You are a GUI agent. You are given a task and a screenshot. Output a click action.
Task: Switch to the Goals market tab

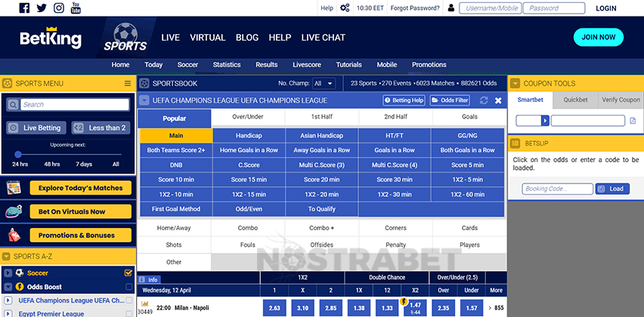tap(469, 117)
